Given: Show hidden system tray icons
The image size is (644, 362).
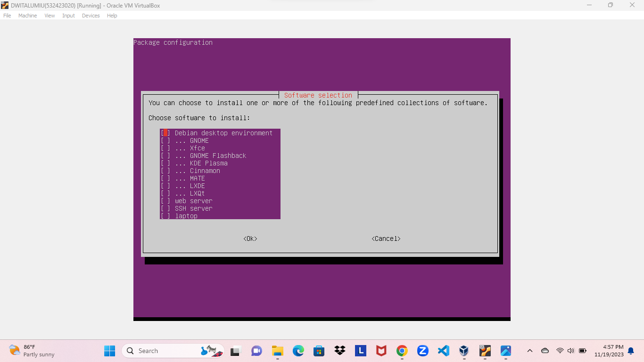Looking at the screenshot, I should point(529,351).
